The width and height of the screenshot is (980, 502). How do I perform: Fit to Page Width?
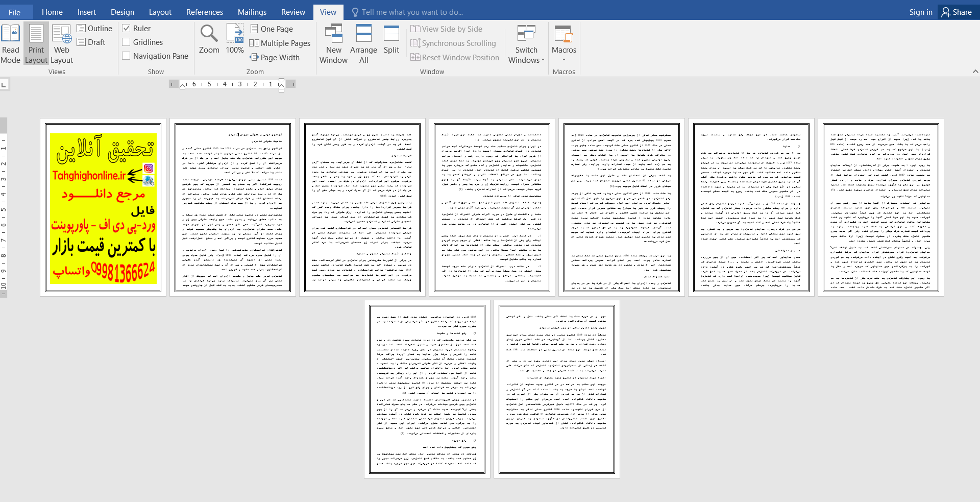pyautogui.click(x=275, y=58)
